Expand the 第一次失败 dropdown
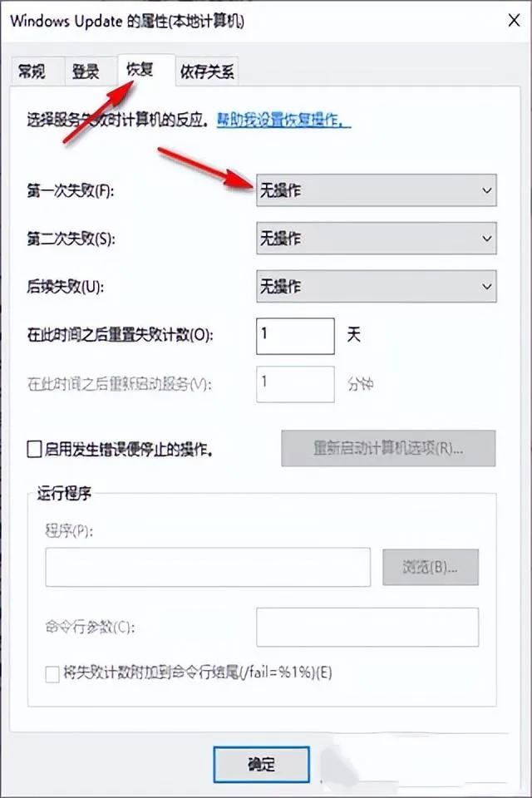Viewport: 532px width, 798px height. click(x=376, y=190)
